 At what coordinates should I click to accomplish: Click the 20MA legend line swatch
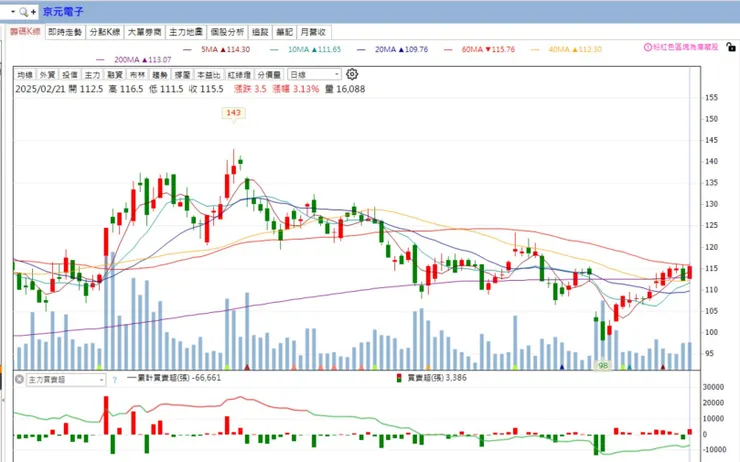[x=361, y=50]
